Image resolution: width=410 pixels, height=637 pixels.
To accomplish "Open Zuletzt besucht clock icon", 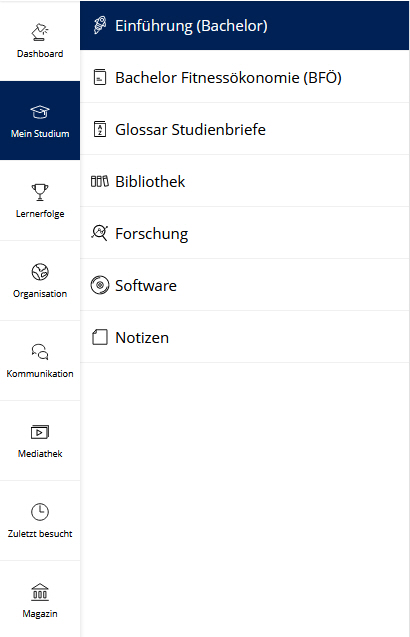I will pyautogui.click(x=40, y=512).
